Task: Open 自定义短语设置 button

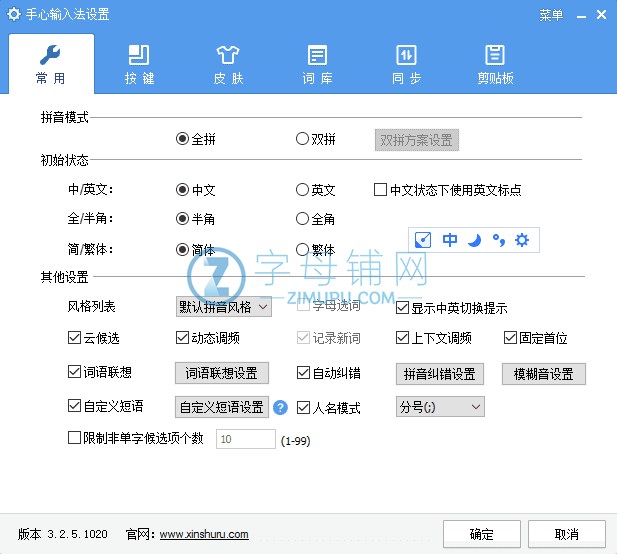Action: pyautogui.click(x=222, y=407)
